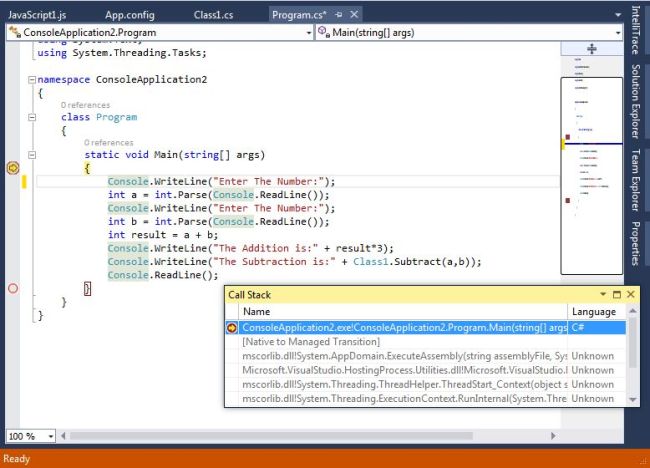Click the 0 references above class Program
650x468 pixels.
(85, 105)
